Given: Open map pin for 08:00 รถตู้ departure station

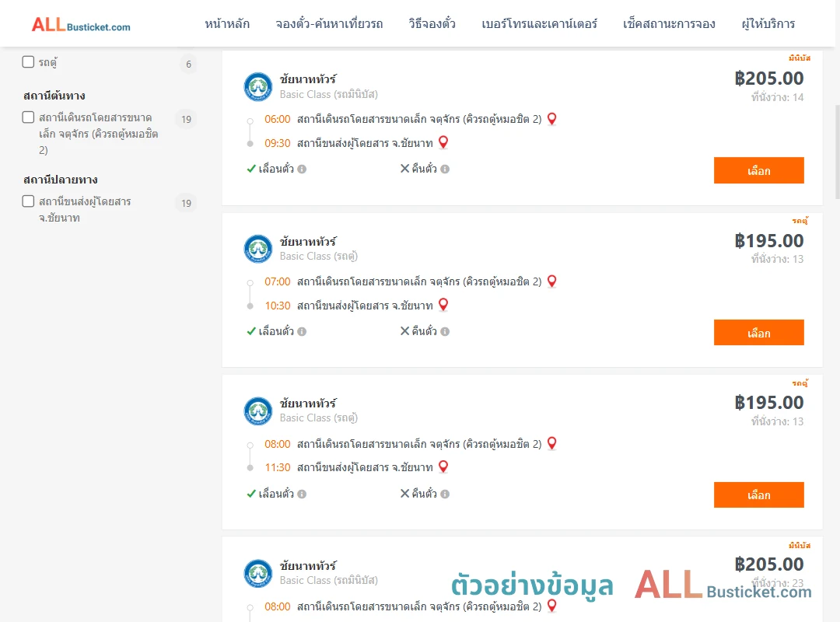Looking at the screenshot, I should pyautogui.click(x=551, y=444).
